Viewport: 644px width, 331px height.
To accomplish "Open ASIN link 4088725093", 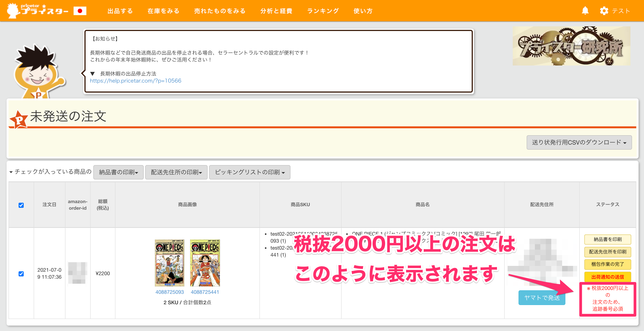I will tap(169, 292).
